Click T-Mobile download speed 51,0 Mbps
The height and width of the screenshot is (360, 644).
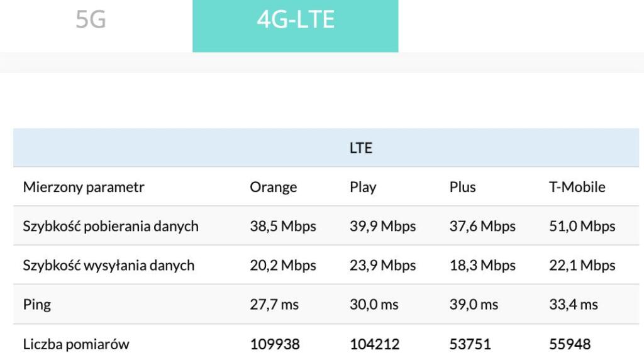(582, 226)
